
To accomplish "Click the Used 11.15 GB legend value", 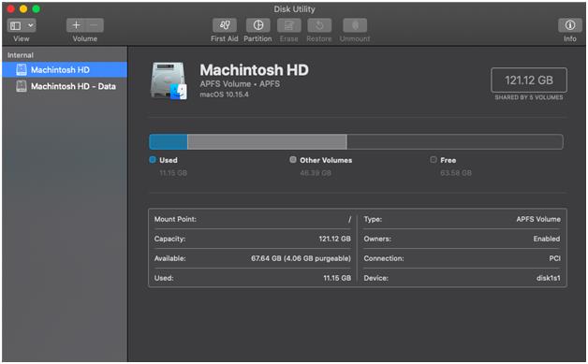I will (173, 173).
